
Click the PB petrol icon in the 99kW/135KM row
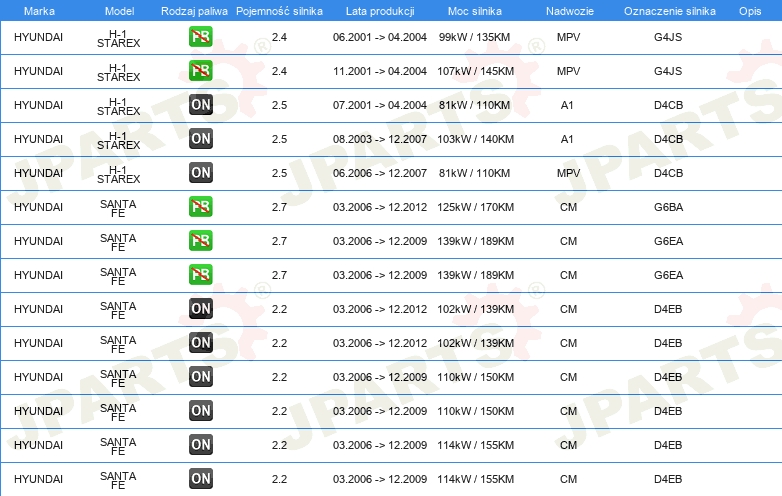(200, 38)
